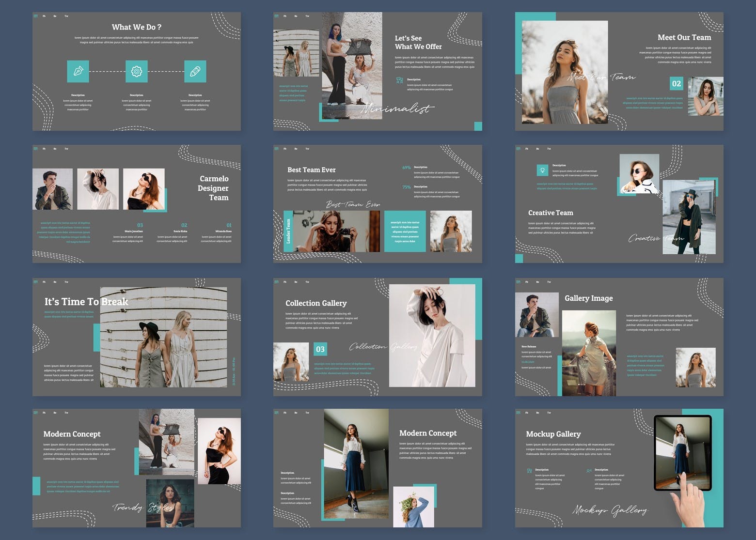Viewport: 756px width, 540px height.
Task: Select the gear icon in What We Do
Action: (x=136, y=72)
